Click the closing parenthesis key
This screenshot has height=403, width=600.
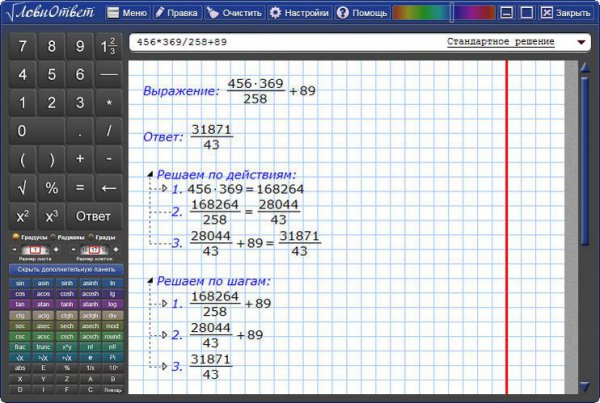point(51,159)
